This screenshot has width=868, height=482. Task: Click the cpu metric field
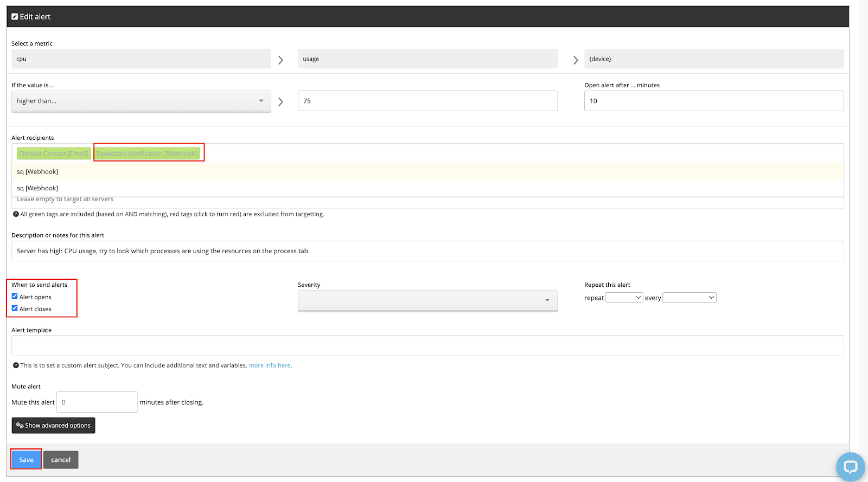(x=141, y=59)
